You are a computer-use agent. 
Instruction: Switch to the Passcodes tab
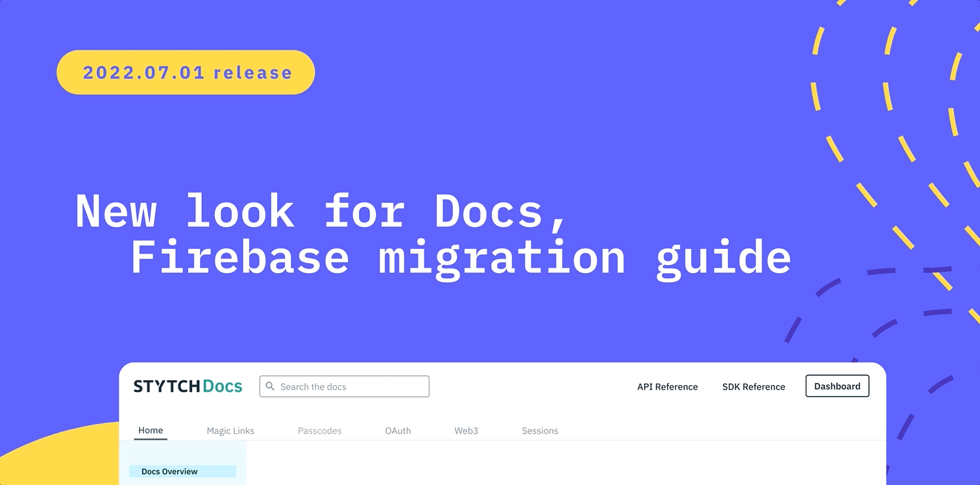pyautogui.click(x=319, y=431)
